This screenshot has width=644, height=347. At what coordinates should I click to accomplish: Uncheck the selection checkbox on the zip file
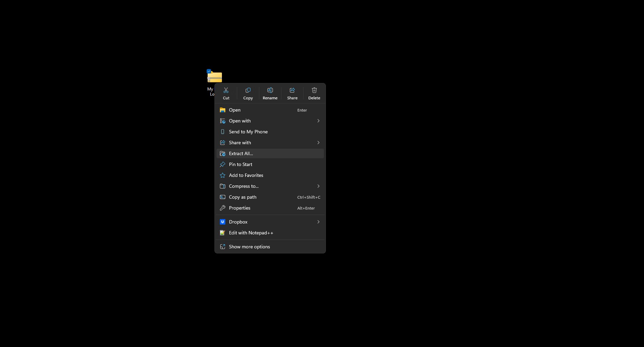point(209,71)
